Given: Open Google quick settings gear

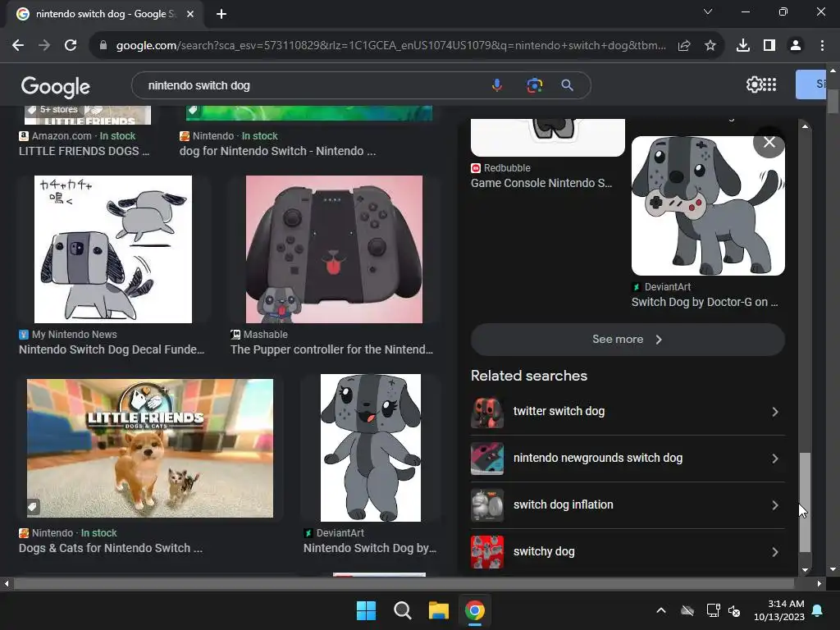Looking at the screenshot, I should click(x=754, y=84).
